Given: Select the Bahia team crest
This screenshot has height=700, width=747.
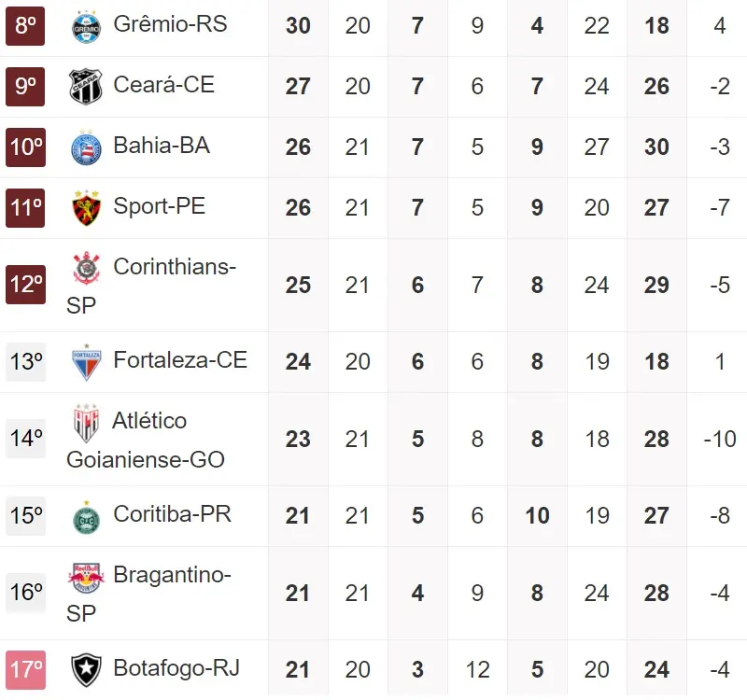Looking at the screenshot, I should point(86,148).
